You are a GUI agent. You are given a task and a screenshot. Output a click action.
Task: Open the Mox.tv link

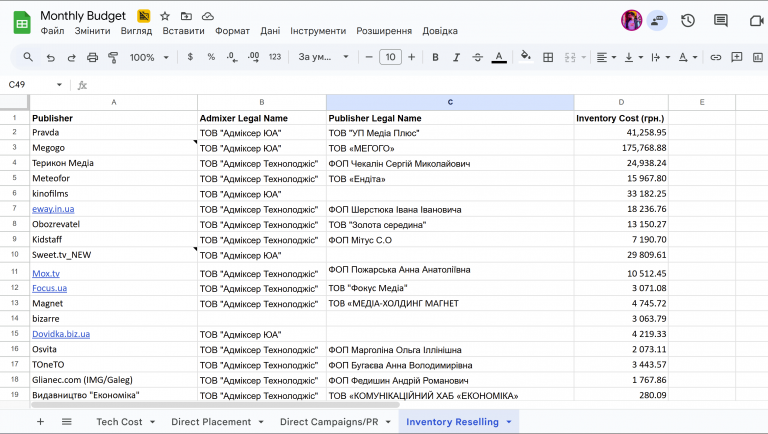click(46, 273)
